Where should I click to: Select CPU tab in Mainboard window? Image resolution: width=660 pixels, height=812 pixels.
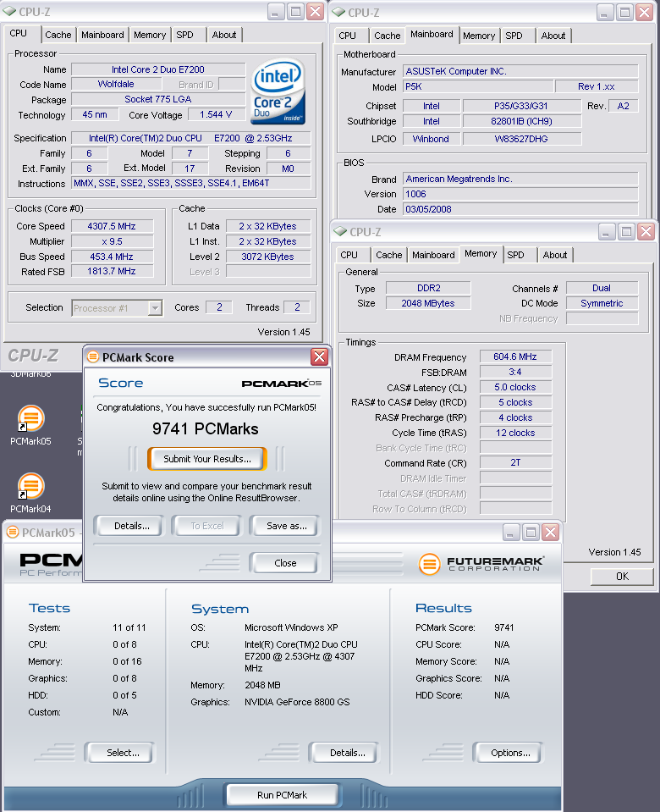(347, 36)
